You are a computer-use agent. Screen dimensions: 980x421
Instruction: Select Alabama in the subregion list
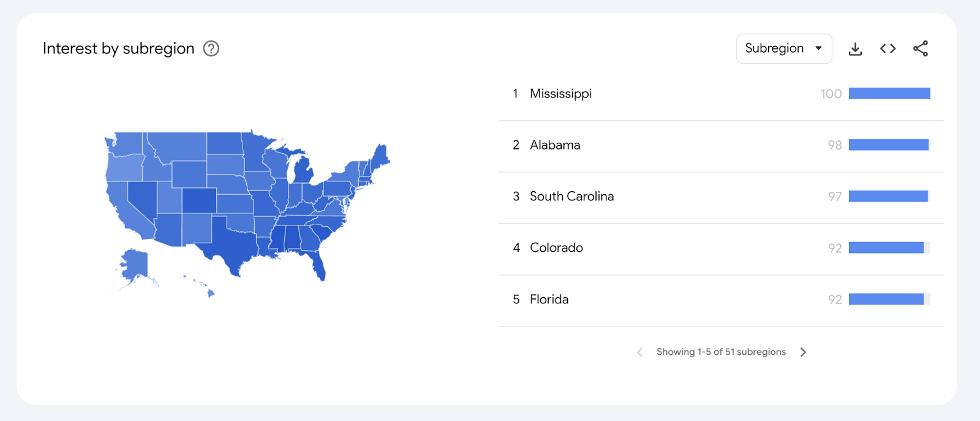point(554,145)
